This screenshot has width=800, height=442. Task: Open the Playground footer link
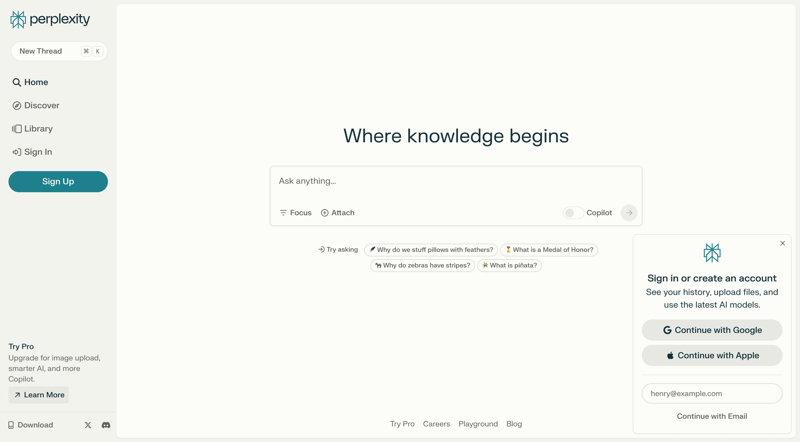478,424
